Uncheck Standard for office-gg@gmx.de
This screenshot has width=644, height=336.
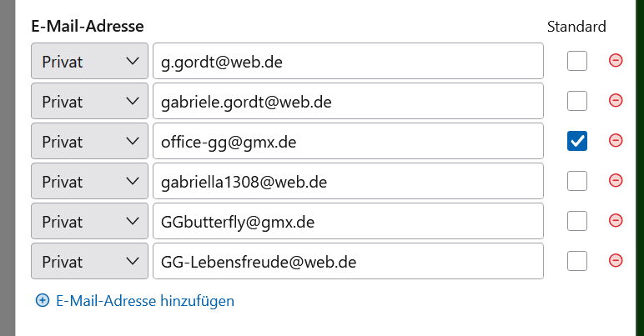[577, 141]
